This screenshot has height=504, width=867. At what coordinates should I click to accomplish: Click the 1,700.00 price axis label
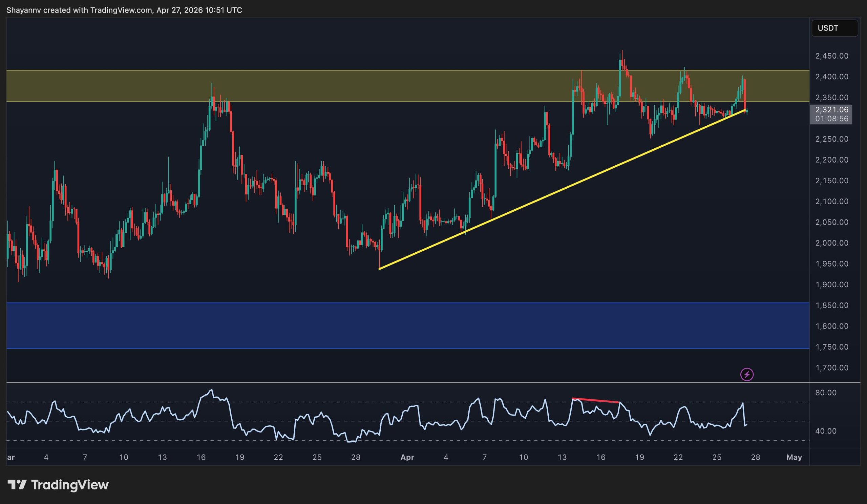point(831,368)
